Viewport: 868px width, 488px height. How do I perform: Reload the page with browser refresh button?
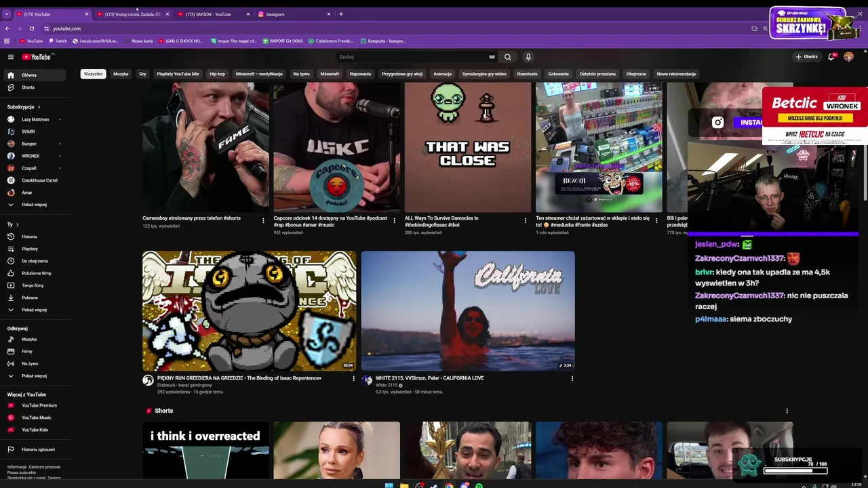tap(31, 28)
